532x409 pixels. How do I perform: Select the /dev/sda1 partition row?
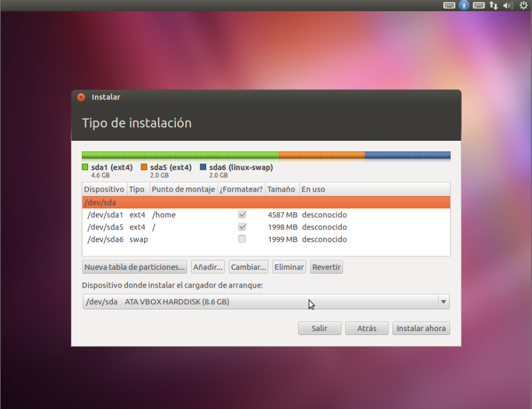(x=266, y=214)
